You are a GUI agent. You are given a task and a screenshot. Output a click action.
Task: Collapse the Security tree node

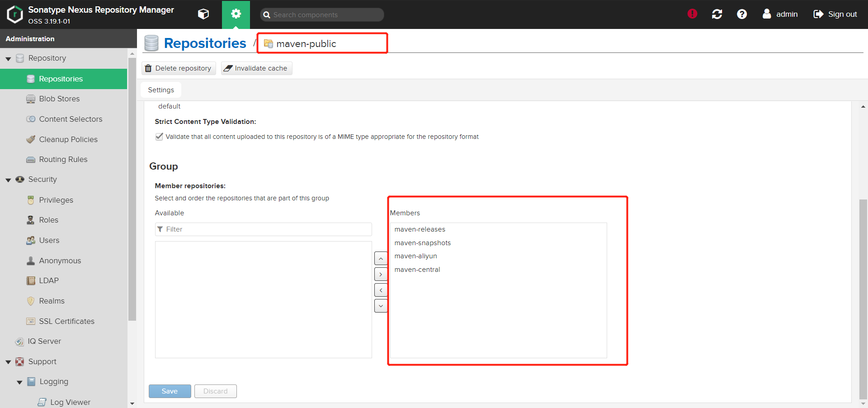pos(8,180)
